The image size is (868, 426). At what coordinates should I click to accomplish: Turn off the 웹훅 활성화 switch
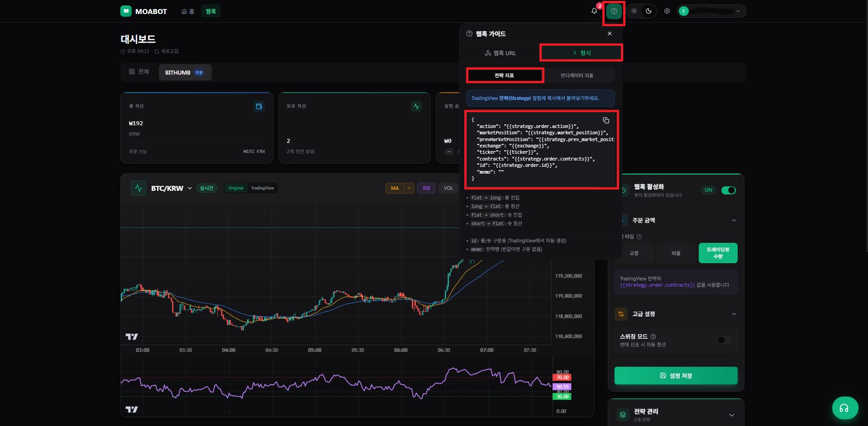(728, 190)
